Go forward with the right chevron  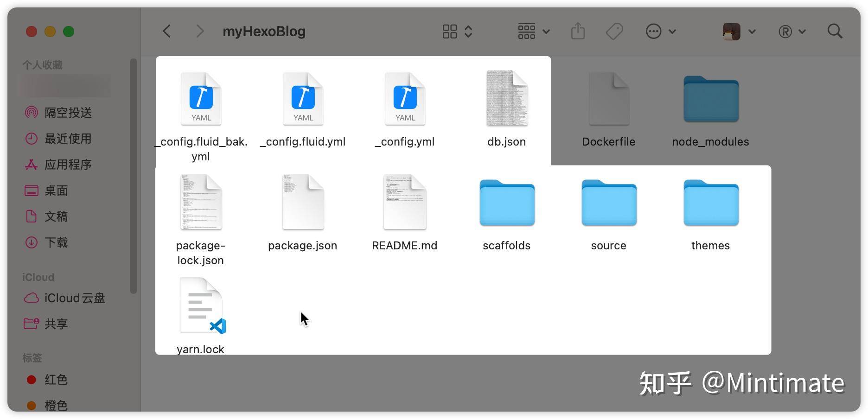200,32
